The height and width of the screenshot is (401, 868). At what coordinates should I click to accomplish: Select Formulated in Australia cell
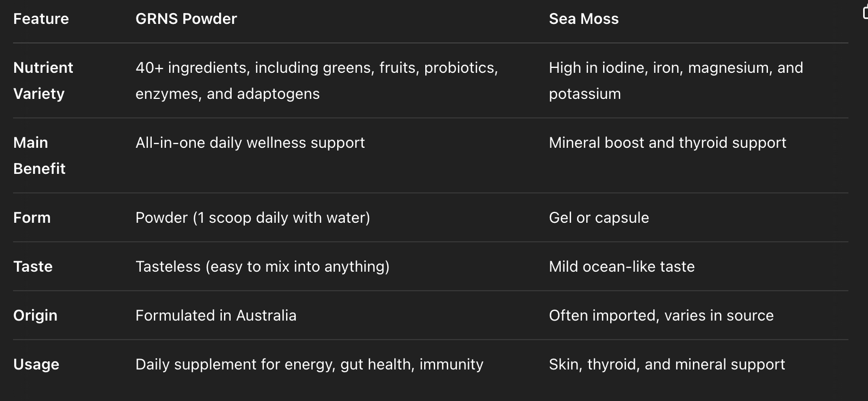point(216,316)
